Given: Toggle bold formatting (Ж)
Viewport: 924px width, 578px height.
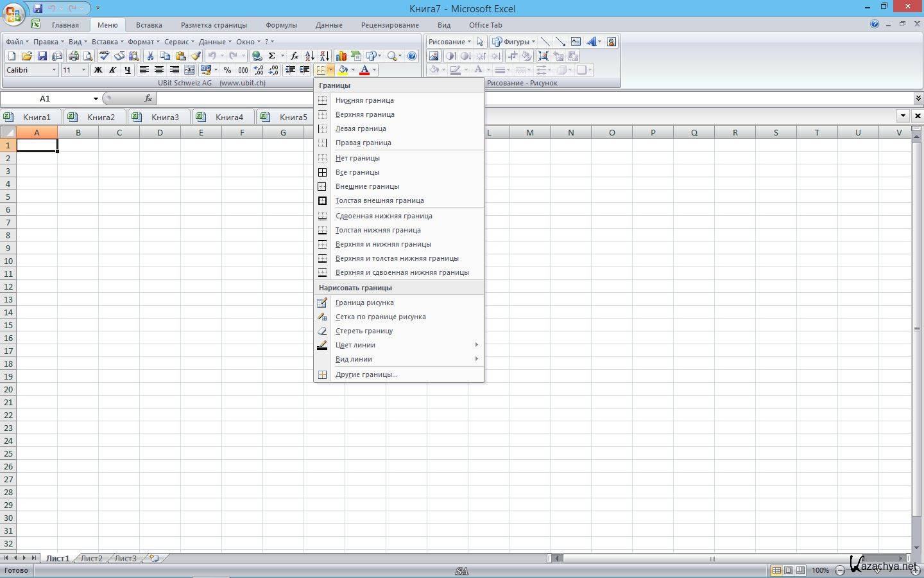Looking at the screenshot, I should 98,70.
